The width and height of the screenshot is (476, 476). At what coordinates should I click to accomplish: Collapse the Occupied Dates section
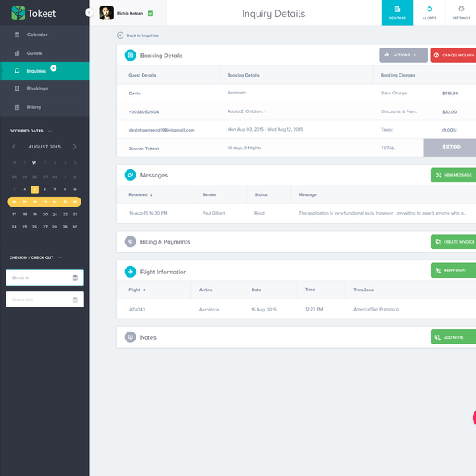(x=50, y=131)
